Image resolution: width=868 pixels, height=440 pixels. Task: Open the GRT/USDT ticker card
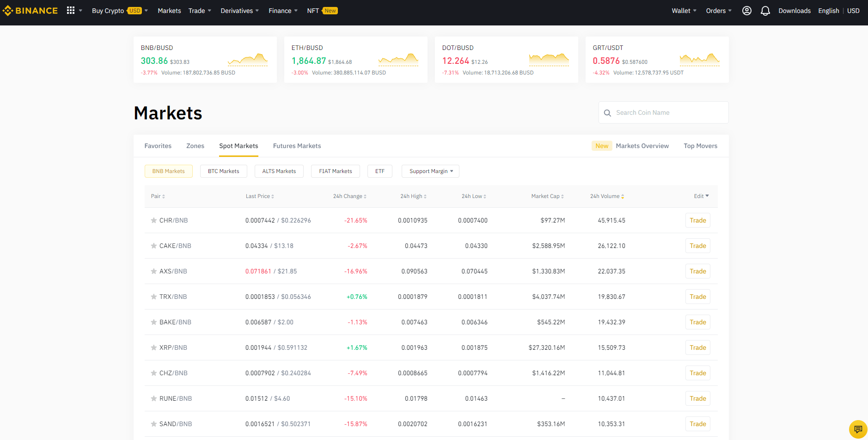(x=657, y=60)
